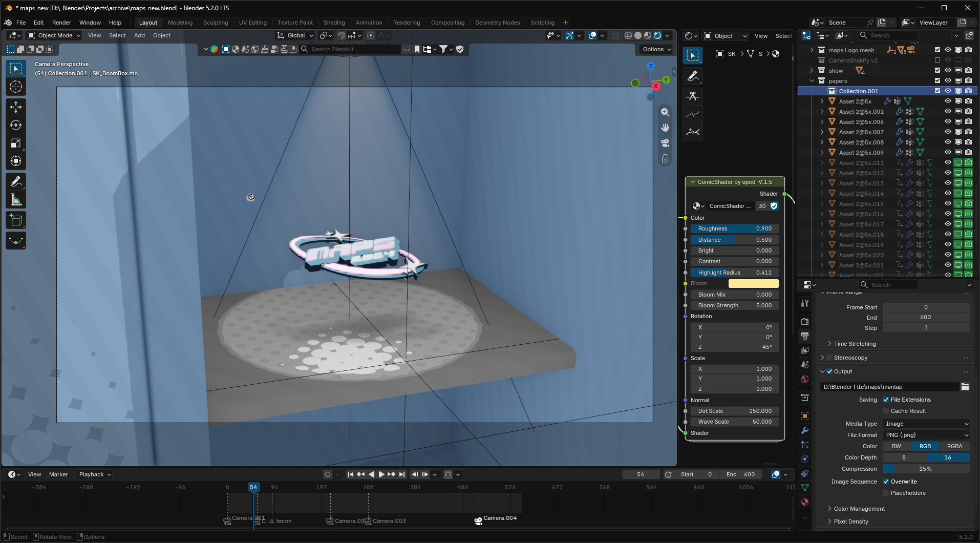980x543 pixels.
Task: Hide Asset 2@5x.001 with its eye icon
Action: (x=948, y=111)
